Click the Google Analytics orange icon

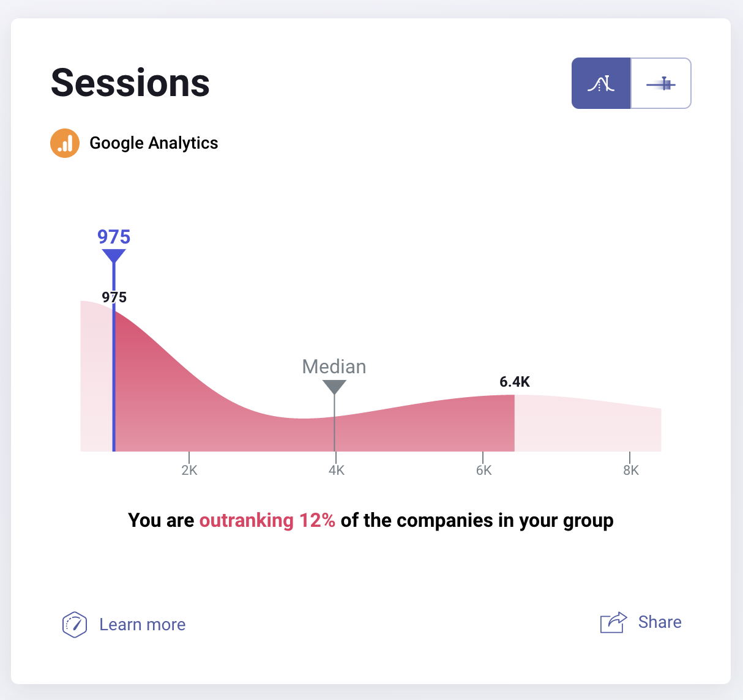point(65,143)
